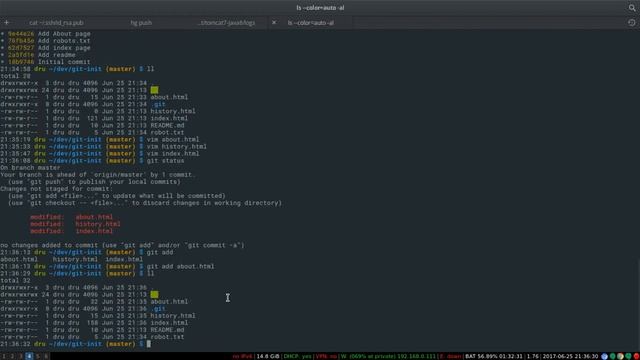Click the 'On branch master' output line

coord(30,168)
